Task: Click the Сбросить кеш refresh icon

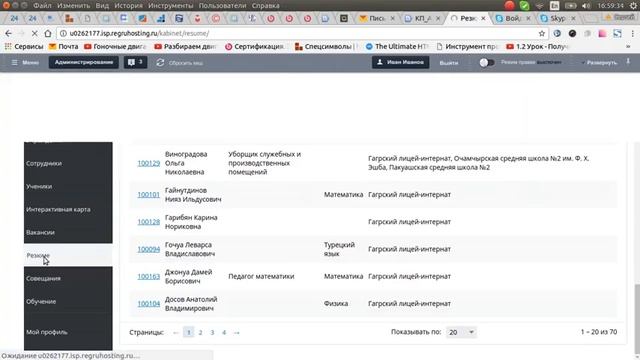Action: pyautogui.click(x=160, y=62)
